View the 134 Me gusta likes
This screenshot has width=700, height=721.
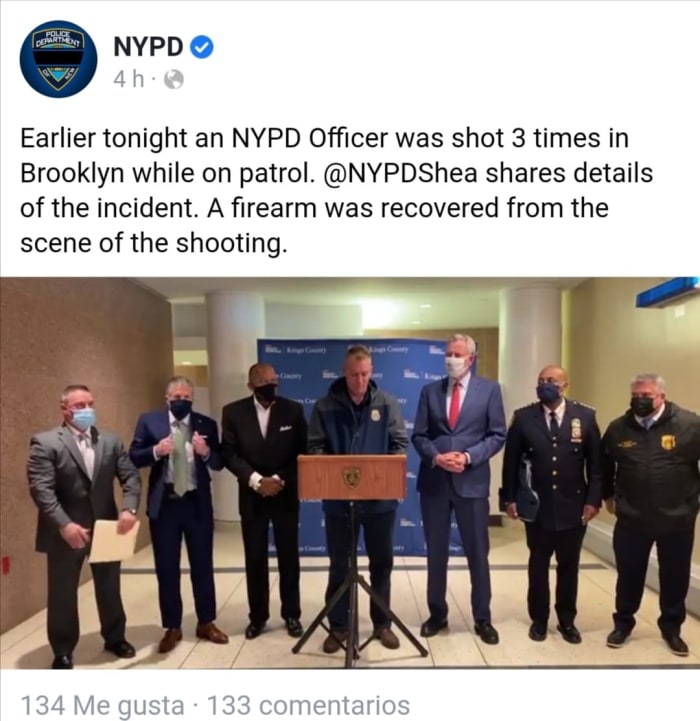coord(103,705)
